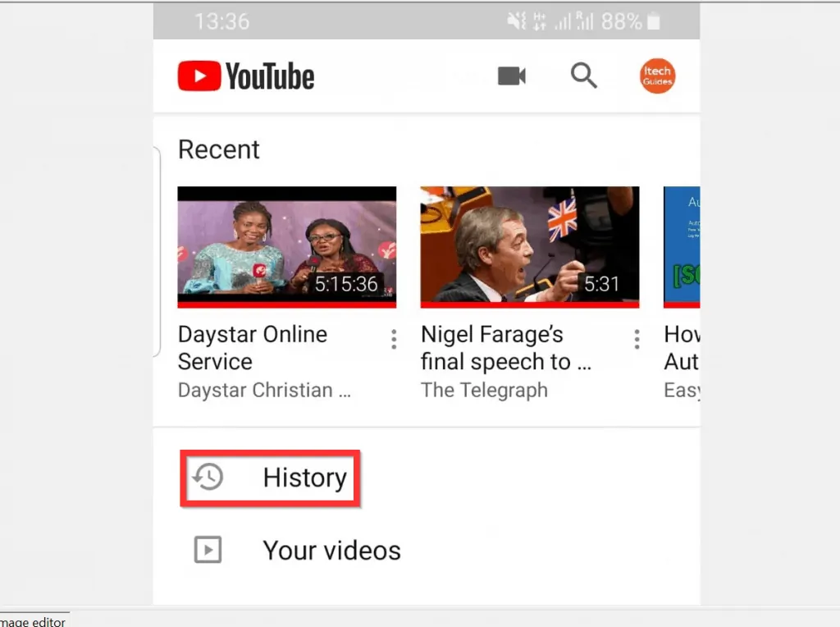The height and width of the screenshot is (627, 840).
Task: Select the Your videos icon
Action: click(x=208, y=550)
